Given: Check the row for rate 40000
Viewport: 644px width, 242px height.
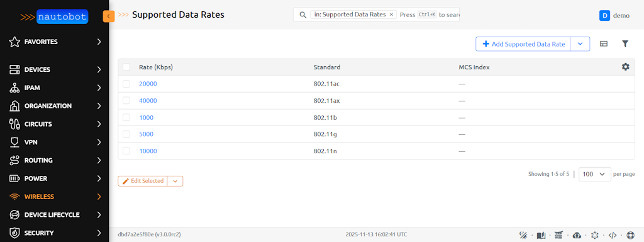Looking at the screenshot, I should [126, 100].
